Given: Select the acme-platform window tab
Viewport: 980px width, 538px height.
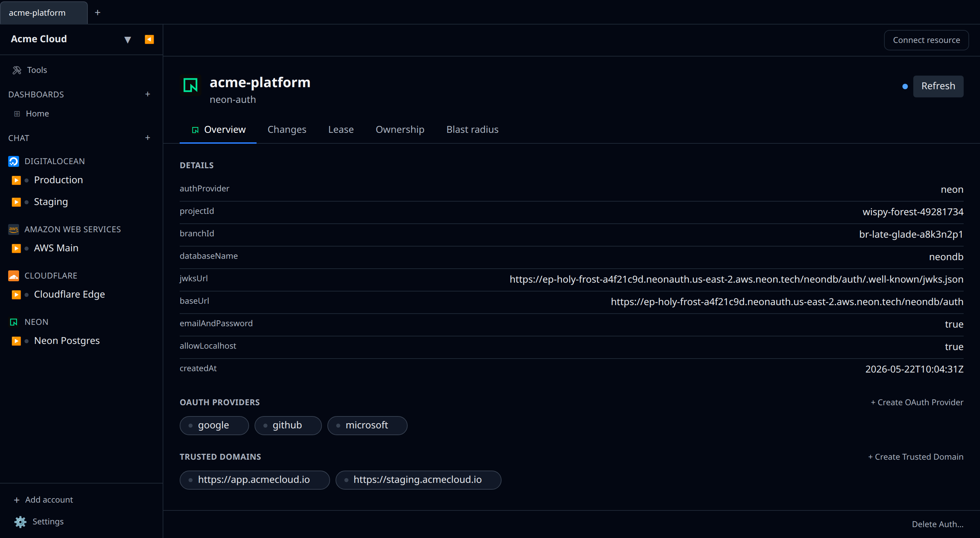Looking at the screenshot, I should point(44,13).
